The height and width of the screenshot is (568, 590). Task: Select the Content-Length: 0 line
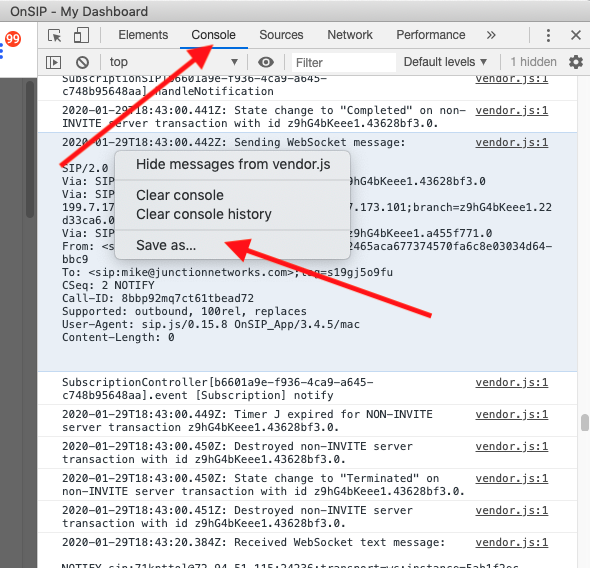[118, 338]
